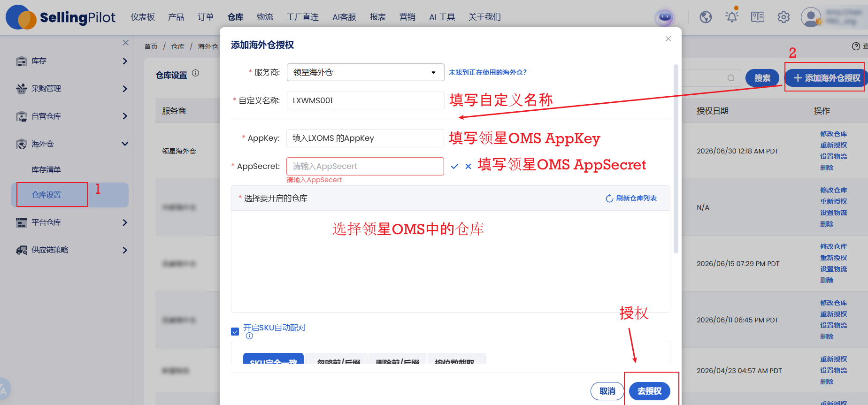Click the 未找到正在使用的海外仓? link
Image resolution: width=868 pixels, height=405 pixels.
click(488, 72)
